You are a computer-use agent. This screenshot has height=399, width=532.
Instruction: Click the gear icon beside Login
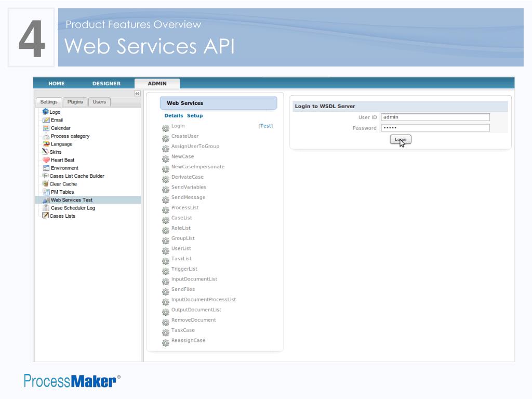(x=166, y=128)
